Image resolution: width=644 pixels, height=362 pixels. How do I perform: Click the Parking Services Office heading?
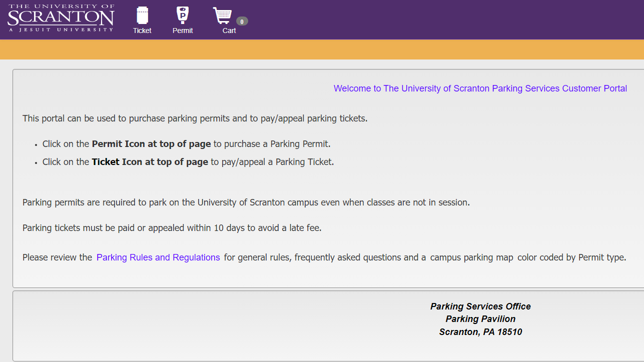(x=480, y=306)
